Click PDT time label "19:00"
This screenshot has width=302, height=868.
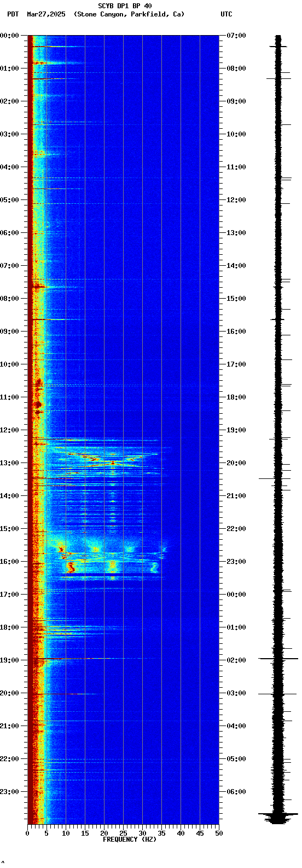9,660
